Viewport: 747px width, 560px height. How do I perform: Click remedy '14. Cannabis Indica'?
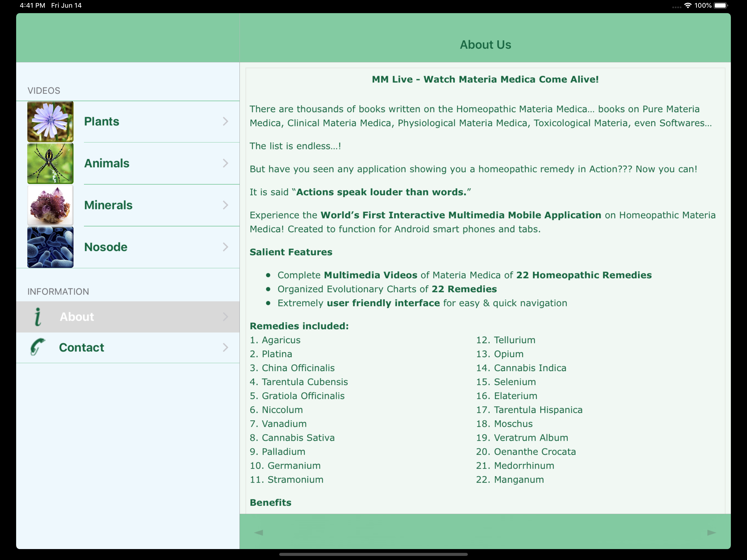click(521, 368)
